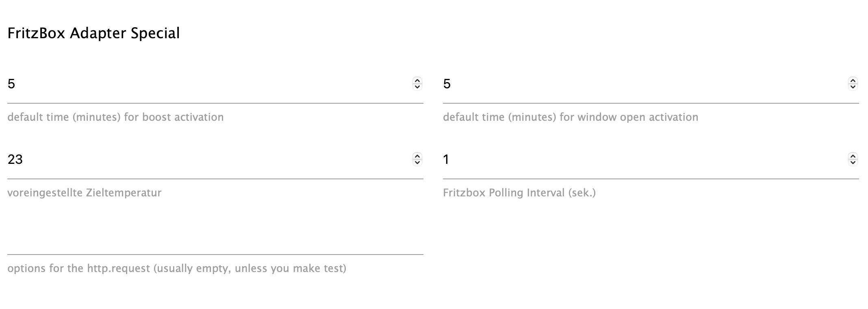868x309 pixels.
Task: Click the "FritzBox Adapter Special" heading
Action: (x=93, y=33)
